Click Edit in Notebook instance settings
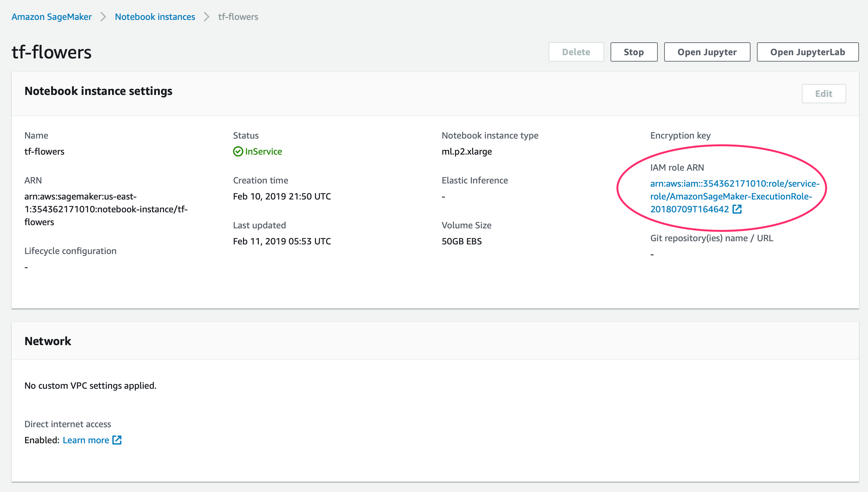 (823, 94)
